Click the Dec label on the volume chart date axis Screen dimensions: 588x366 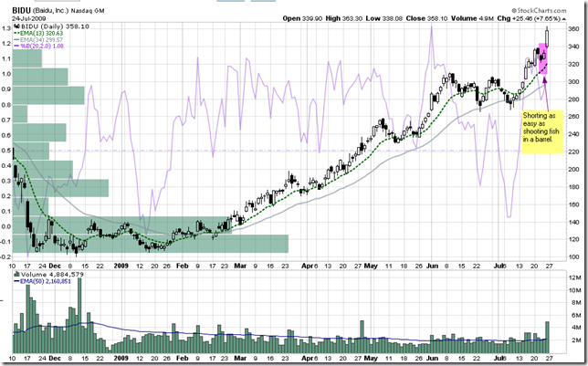[x=55, y=358]
